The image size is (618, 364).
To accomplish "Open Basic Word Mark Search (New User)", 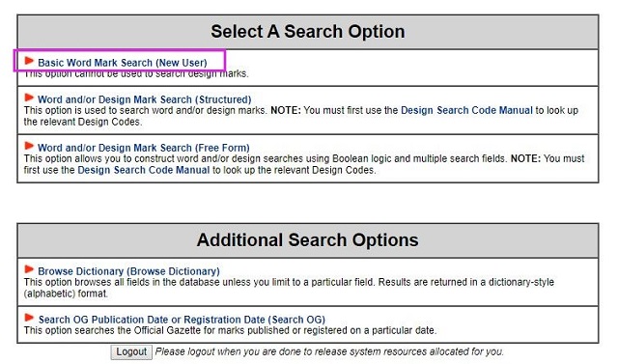I will (123, 63).
